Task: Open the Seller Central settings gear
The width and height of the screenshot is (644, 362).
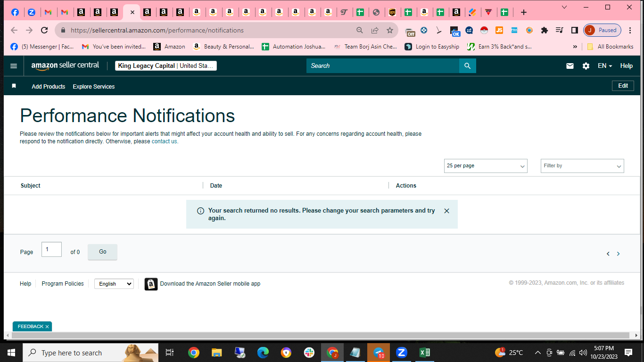Action: [586, 66]
